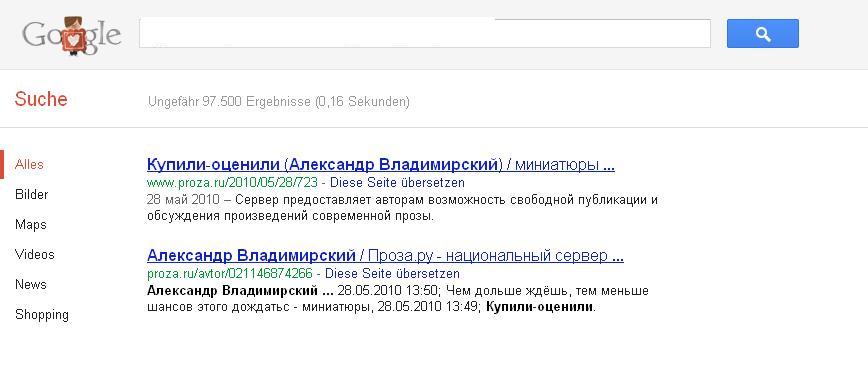Click the Suche heading

[x=41, y=100]
